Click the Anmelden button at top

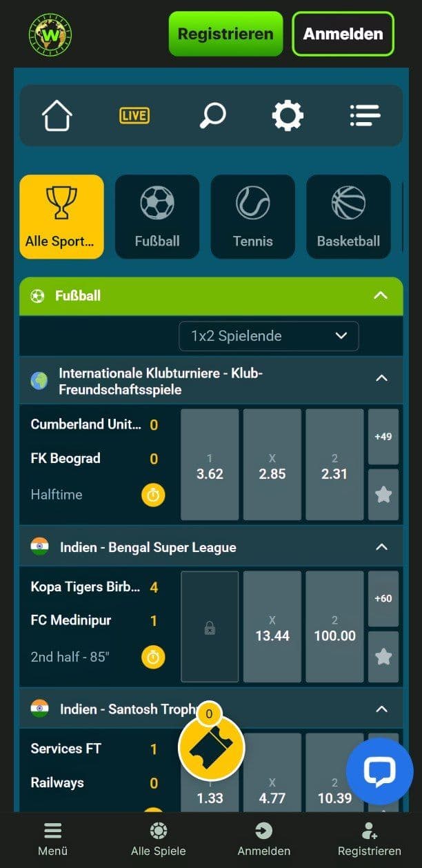pyautogui.click(x=343, y=34)
